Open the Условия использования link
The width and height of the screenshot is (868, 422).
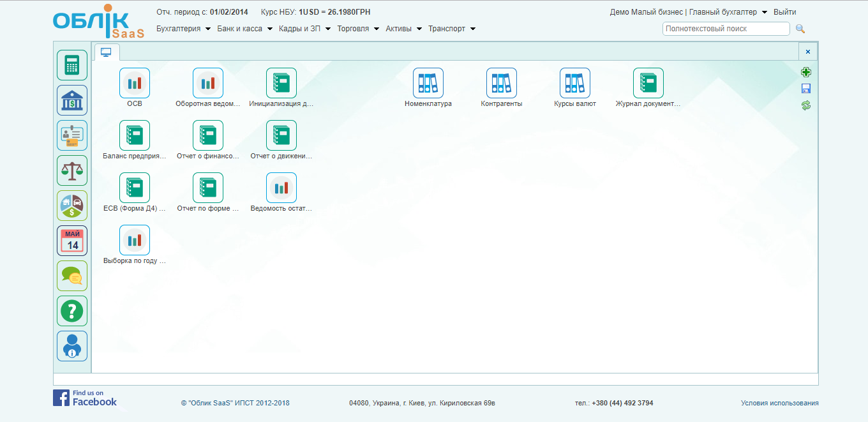click(x=779, y=403)
